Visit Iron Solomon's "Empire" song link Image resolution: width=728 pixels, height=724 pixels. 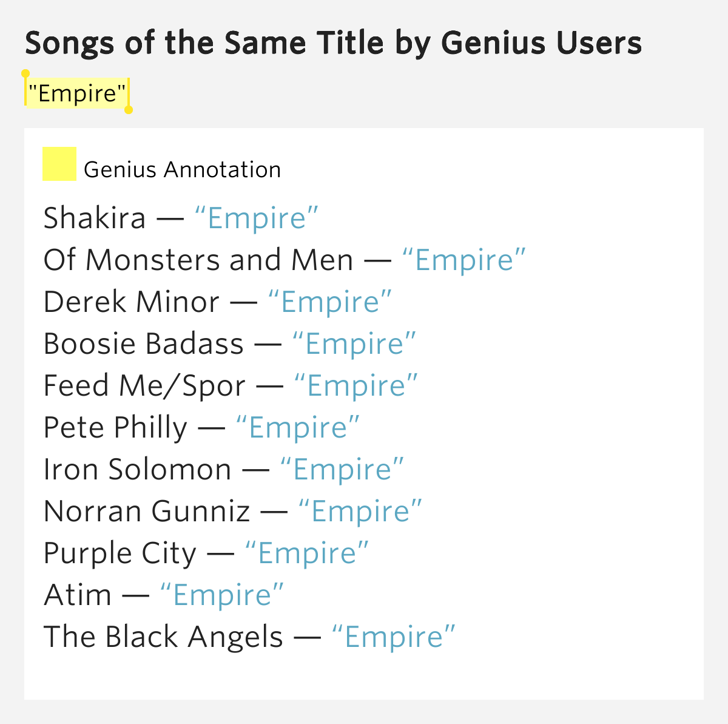[x=342, y=470]
